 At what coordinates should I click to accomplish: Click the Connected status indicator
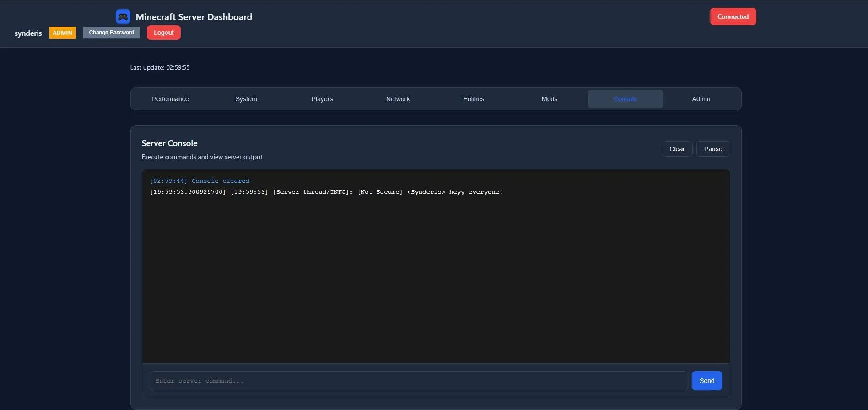coord(733,16)
